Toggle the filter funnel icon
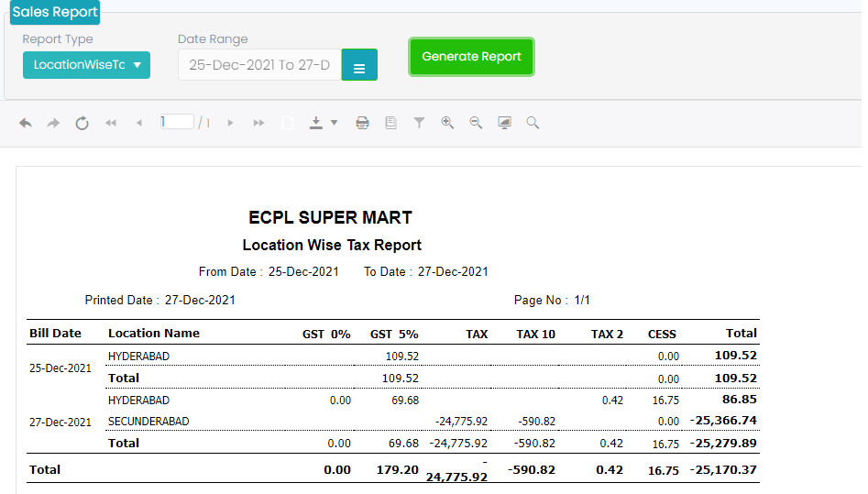 (x=419, y=123)
